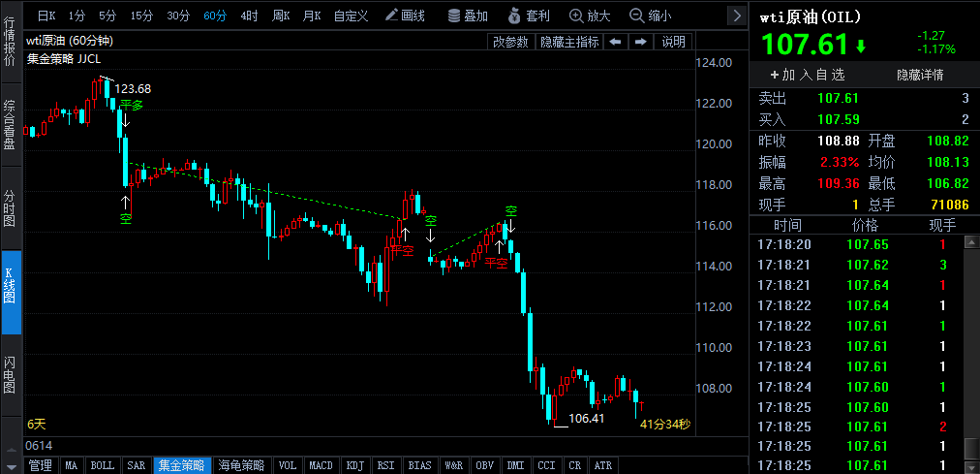This screenshot has height=474, width=980.
Task: Select the 60分 timeframe
Action: [x=215, y=16]
